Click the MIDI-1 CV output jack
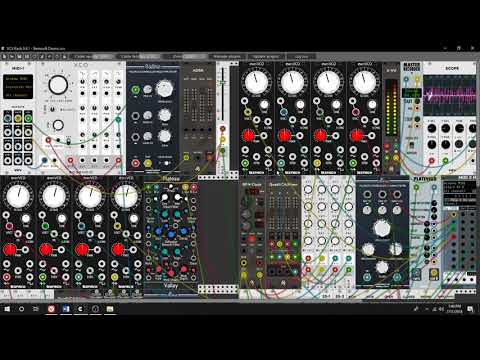This screenshot has width=480, height=360. pos(7,118)
